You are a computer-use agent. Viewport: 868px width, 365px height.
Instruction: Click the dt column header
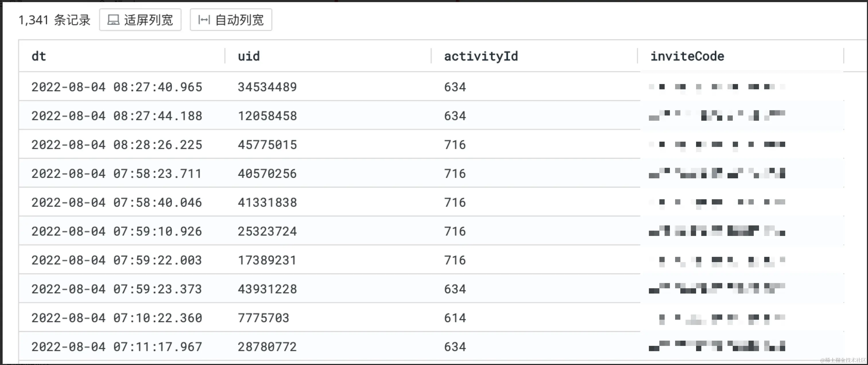(x=39, y=56)
